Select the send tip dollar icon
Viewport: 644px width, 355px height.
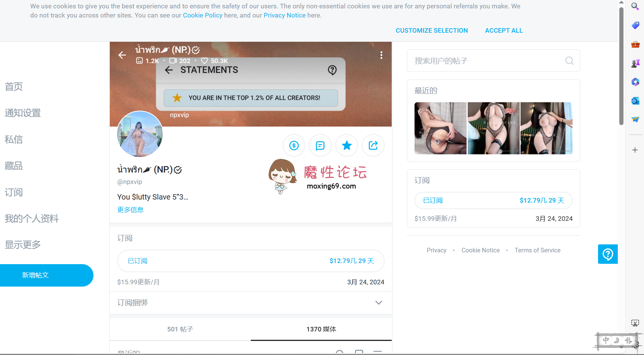coord(294,145)
